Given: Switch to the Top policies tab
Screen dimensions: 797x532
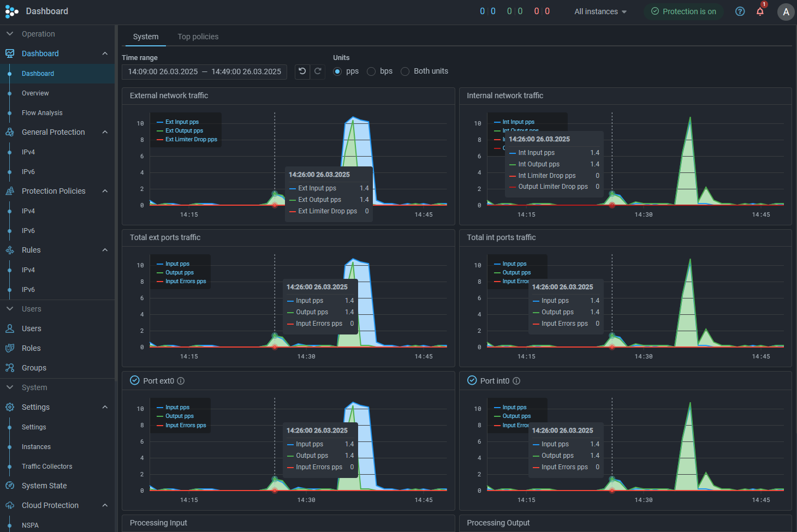Looking at the screenshot, I should pos(198,37).
